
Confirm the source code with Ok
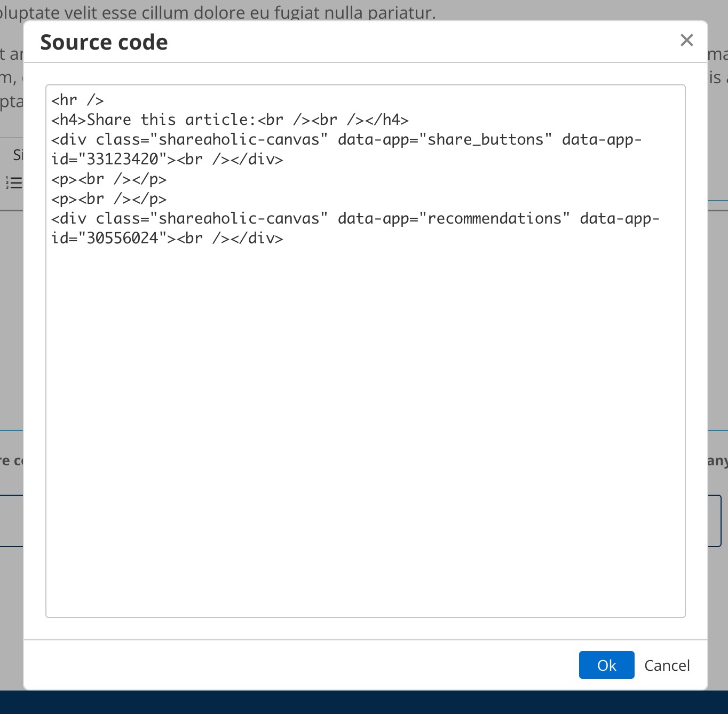pyautogui.click(x=606, y=665)
